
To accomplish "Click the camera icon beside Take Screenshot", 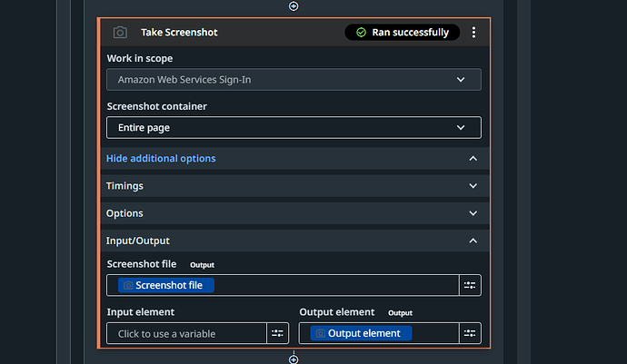I will pos(120,33).
